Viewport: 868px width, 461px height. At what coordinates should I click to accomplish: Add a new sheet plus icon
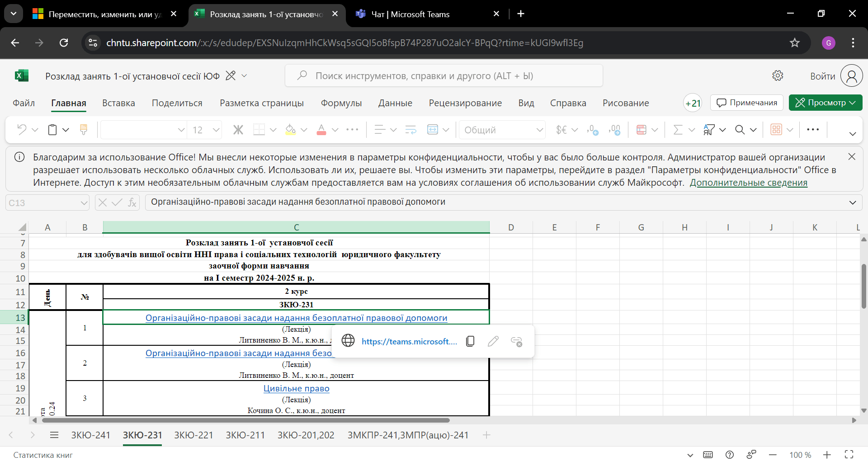486,435
